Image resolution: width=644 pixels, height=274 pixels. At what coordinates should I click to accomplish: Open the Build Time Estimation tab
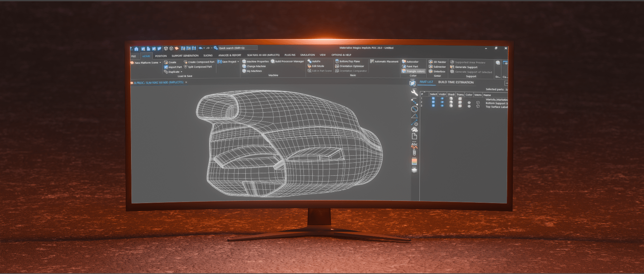pos(456,82)
